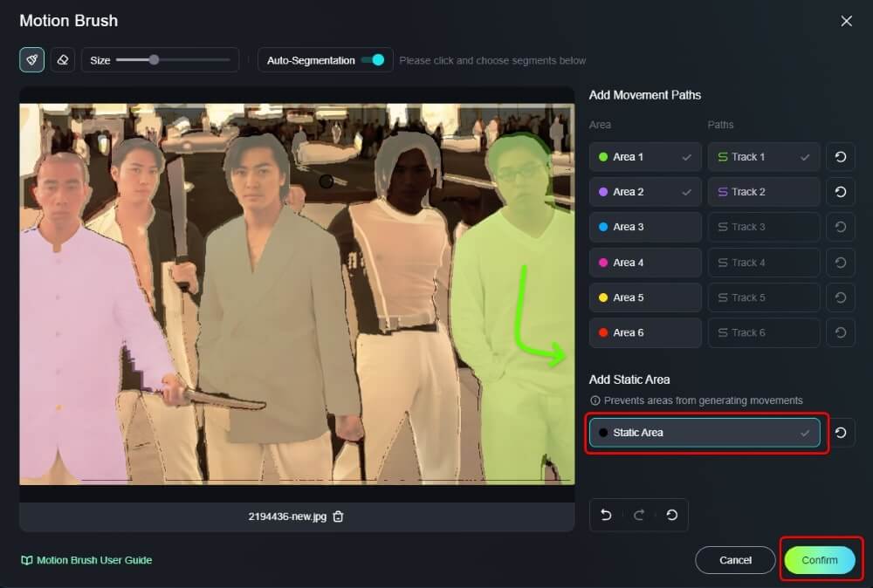Select Area 1 green entry
Viewport: 873px width, 588px height.
(x=645, y=157)
